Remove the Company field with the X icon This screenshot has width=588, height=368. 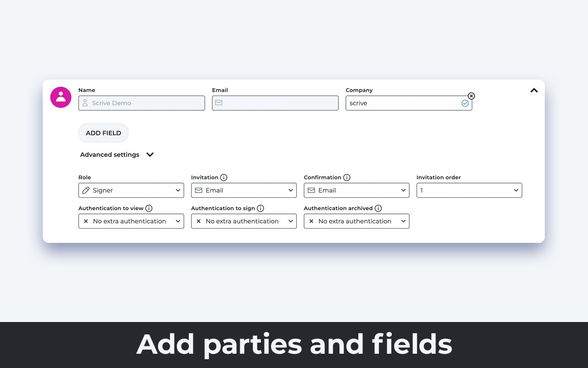coord(471,96)
